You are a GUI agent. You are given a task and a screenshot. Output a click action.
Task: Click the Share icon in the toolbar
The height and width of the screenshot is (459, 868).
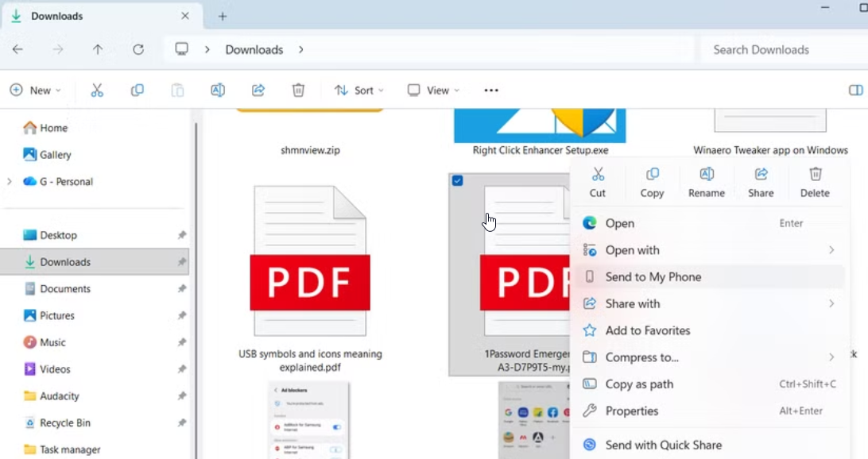click(258, 91)
